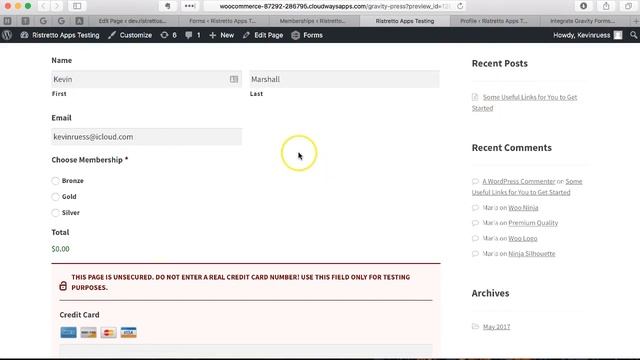Select the Silver membership radio
This screenshot has height=360, width=640.
click(x=56, y=213)
